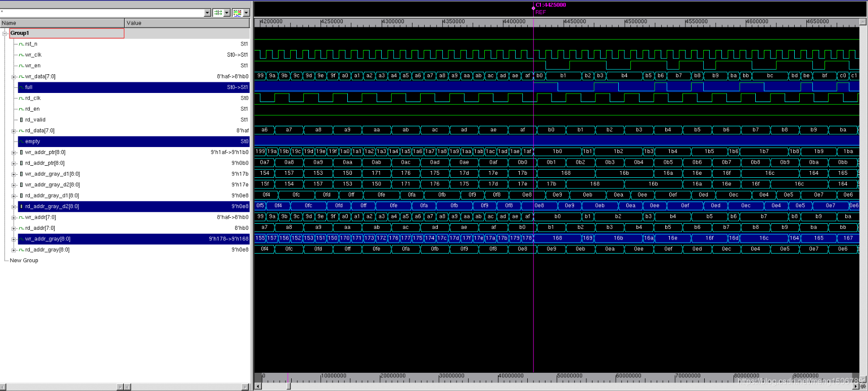Open dropdown next to the alignment icon
Image resolution: width=868 pixels, height=391 pixels.
[x=227, y=13]
